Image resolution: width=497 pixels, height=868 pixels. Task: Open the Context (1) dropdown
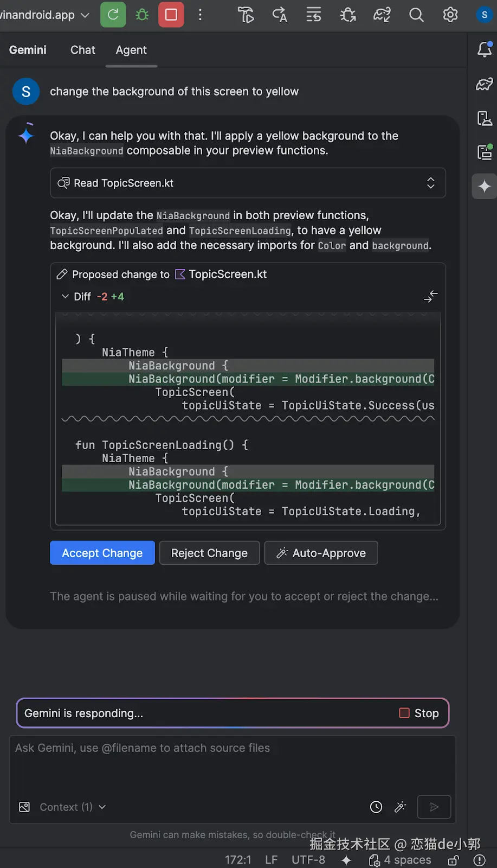pyautogui.click(x=72, y=807)
